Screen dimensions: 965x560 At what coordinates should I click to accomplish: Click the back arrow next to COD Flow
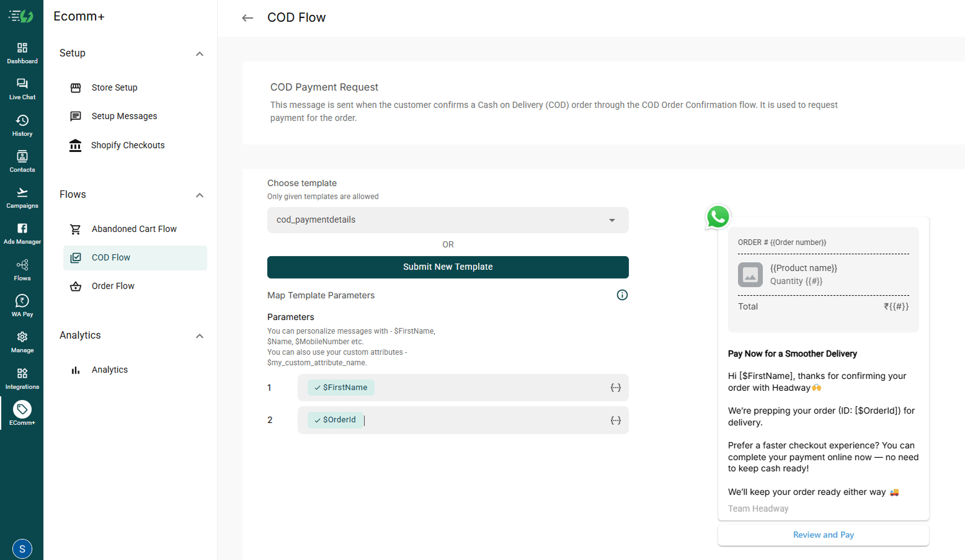point(247,17)
